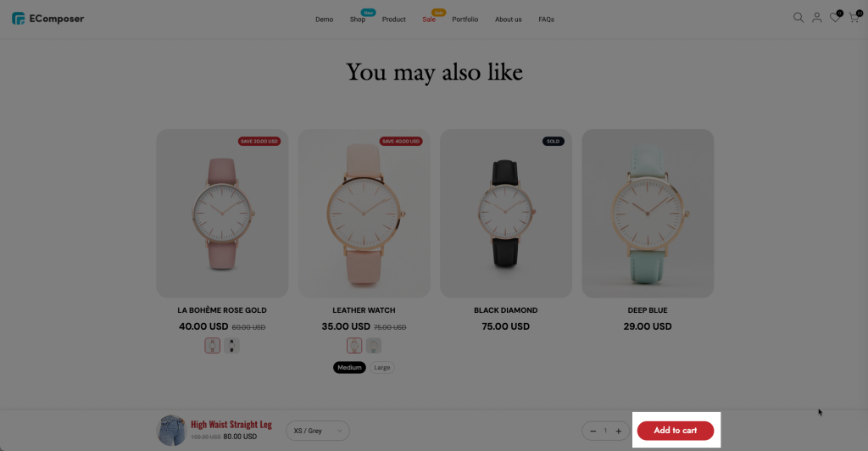This screenshot has width=868, height=451.
Task: Increase quantity with the plus button
Action: (x=618, y=432)
